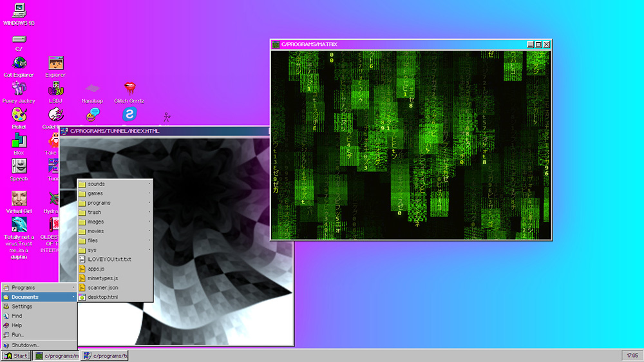Viewport: 644px width, 362px height.
Task: Expand the programs folder submenu
Action: (115, 203)
